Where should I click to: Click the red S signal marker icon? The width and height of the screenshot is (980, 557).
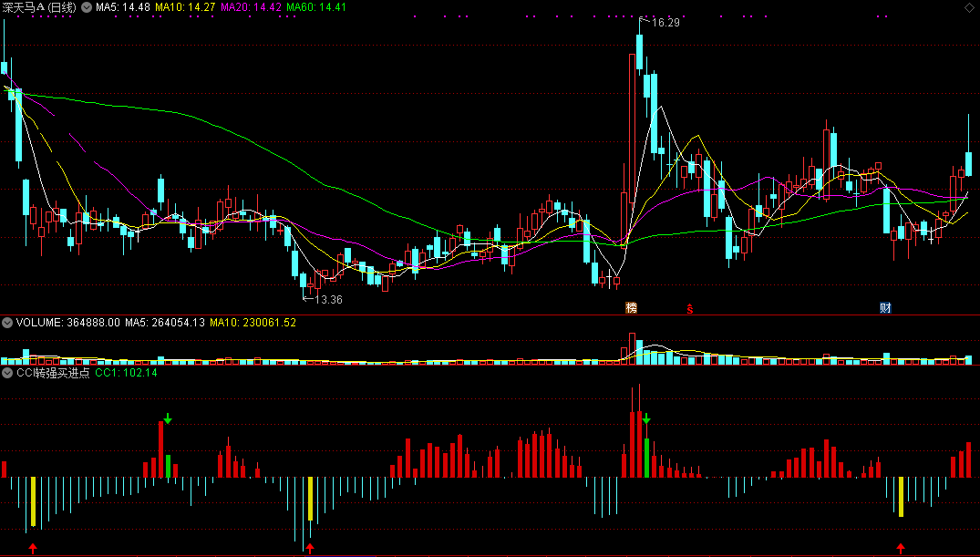tap(690, 308)
